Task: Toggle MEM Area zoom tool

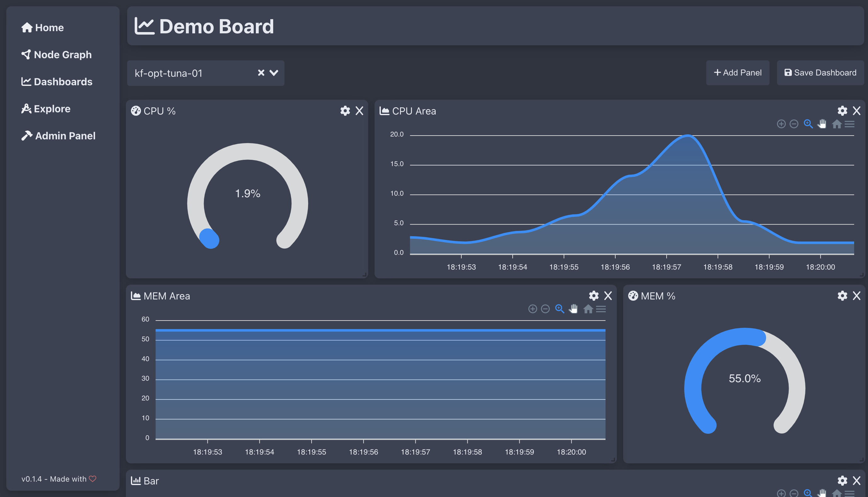Action: (559, 309)
